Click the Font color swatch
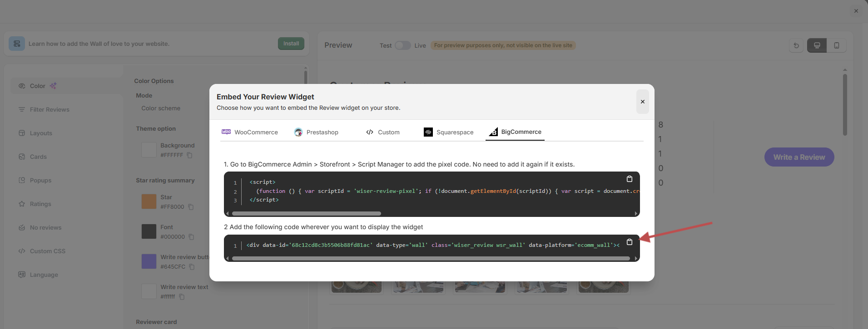This screenshot has height=329, width=868. click(149, 231)
